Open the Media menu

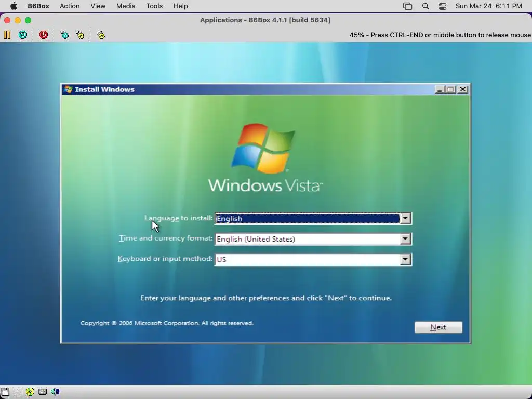pyautogui.click(x=126, y=6)
